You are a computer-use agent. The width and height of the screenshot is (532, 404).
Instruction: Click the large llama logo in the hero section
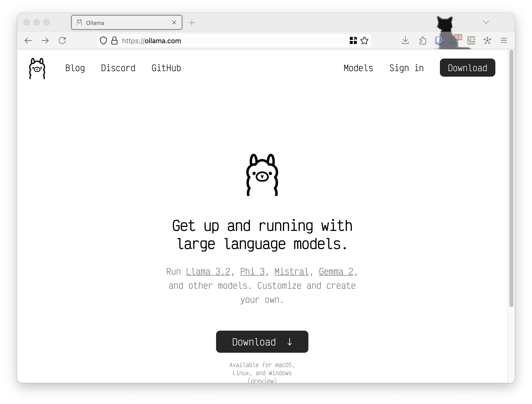pyautogui.click(x=262, y=175)
